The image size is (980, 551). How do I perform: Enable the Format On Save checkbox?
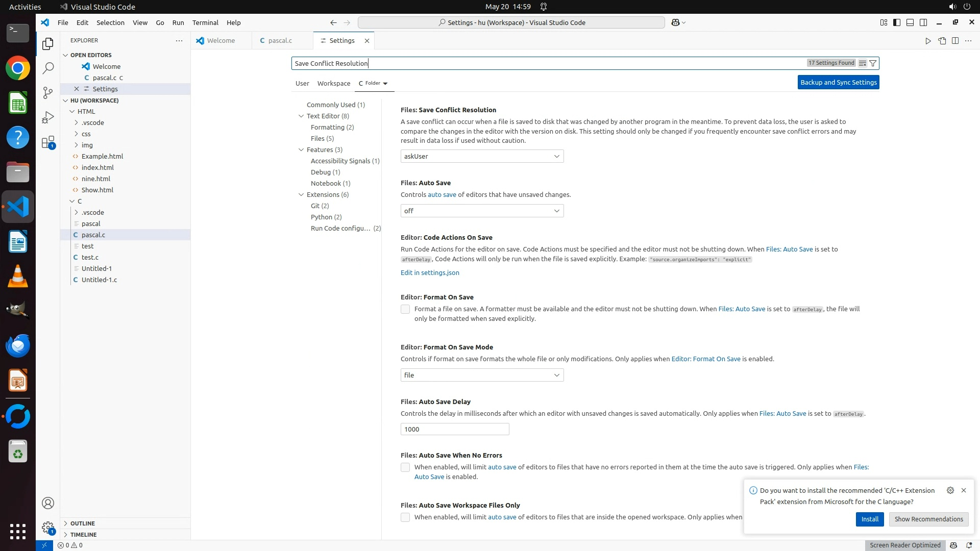tap(405, 309)
